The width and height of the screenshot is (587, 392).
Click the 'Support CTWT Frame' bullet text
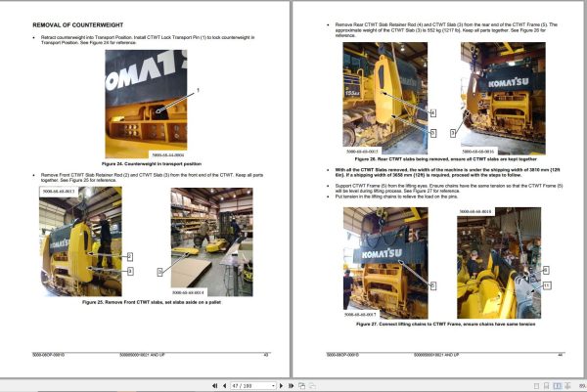[449, 188]
